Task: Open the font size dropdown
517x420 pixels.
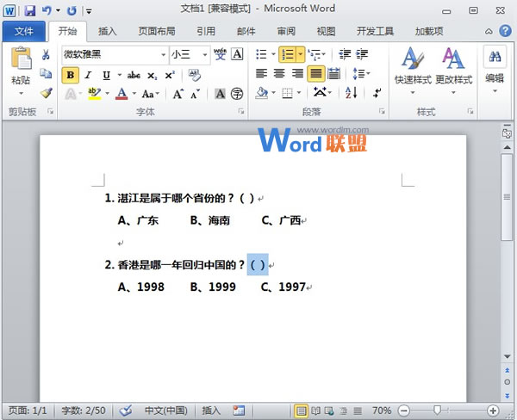Action: tap(205, 54)
